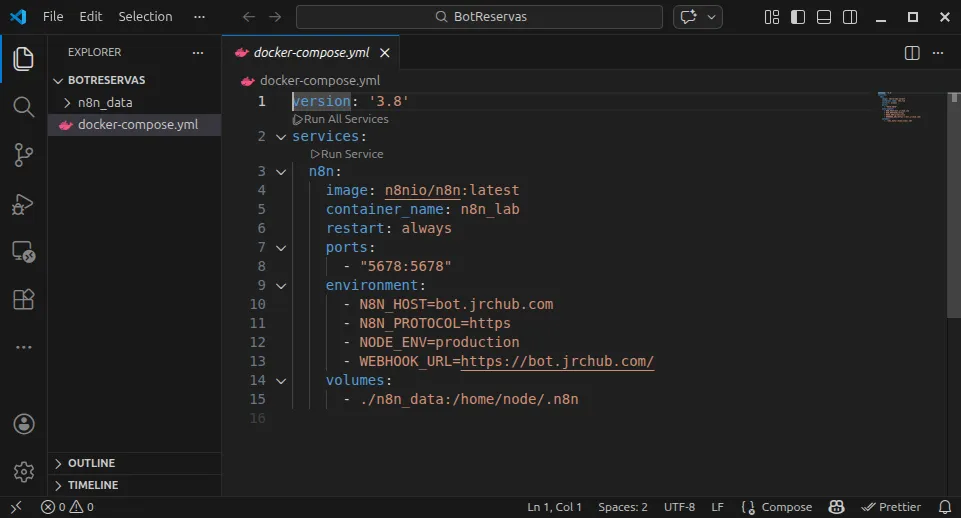Click docker-compose.yml breadcrumb
The width and height of the screenshot is (961, 518).
[x=319, y=80]
